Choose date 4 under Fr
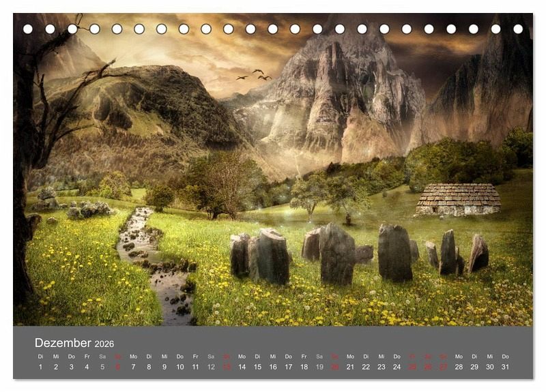The image size is (546, 392). 87,367
